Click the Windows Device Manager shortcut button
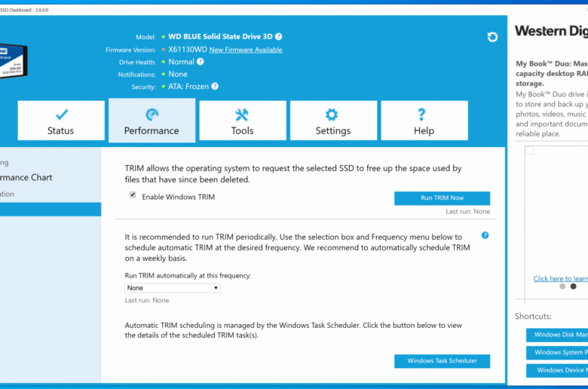Viewport: 588px width, 389px height. tap(557, 370)
